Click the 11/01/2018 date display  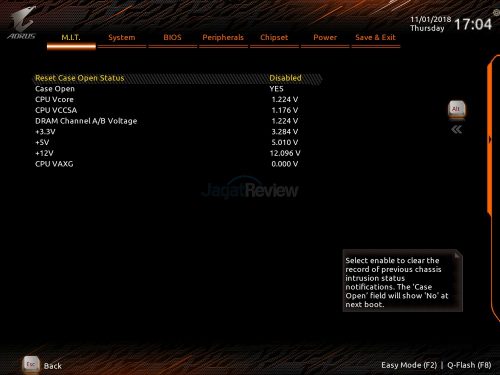pyautogui.click(x=430, y=19)
